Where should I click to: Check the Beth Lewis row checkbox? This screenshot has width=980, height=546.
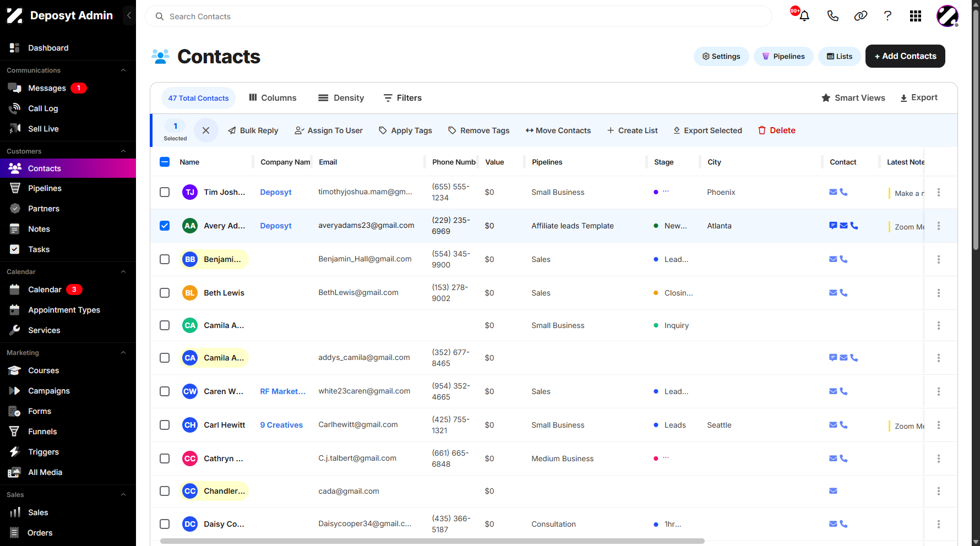coord(165,293)
